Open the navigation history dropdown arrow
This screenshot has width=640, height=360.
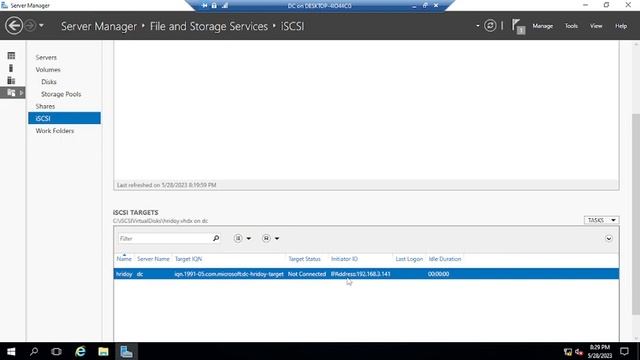tap(41, 26)
